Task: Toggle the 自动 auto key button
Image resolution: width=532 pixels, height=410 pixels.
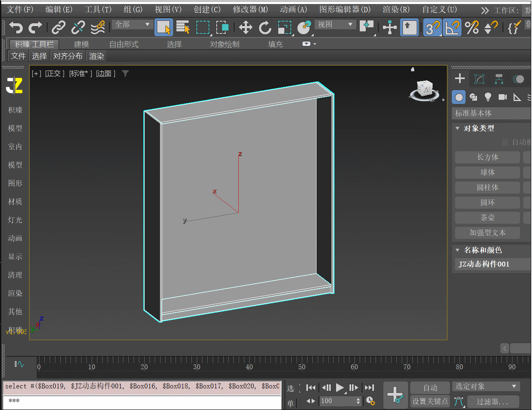Action: [x=430, y=388]
